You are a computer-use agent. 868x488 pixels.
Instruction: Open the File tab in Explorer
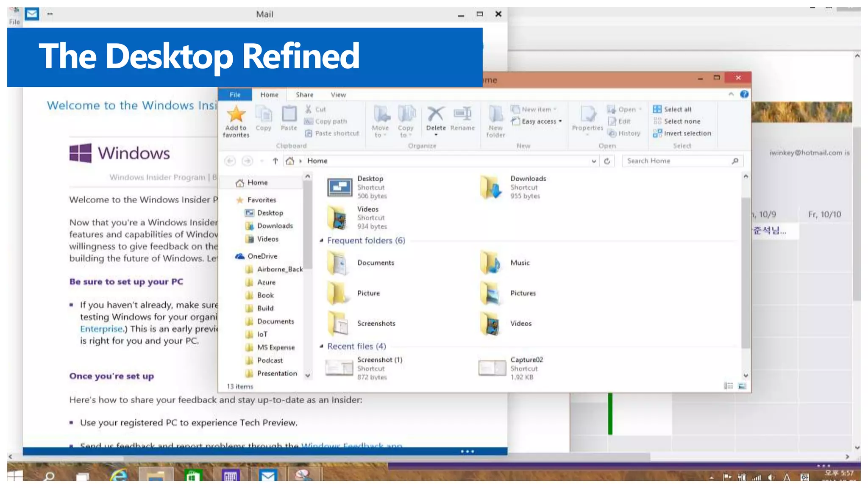[x=235, y=94]
